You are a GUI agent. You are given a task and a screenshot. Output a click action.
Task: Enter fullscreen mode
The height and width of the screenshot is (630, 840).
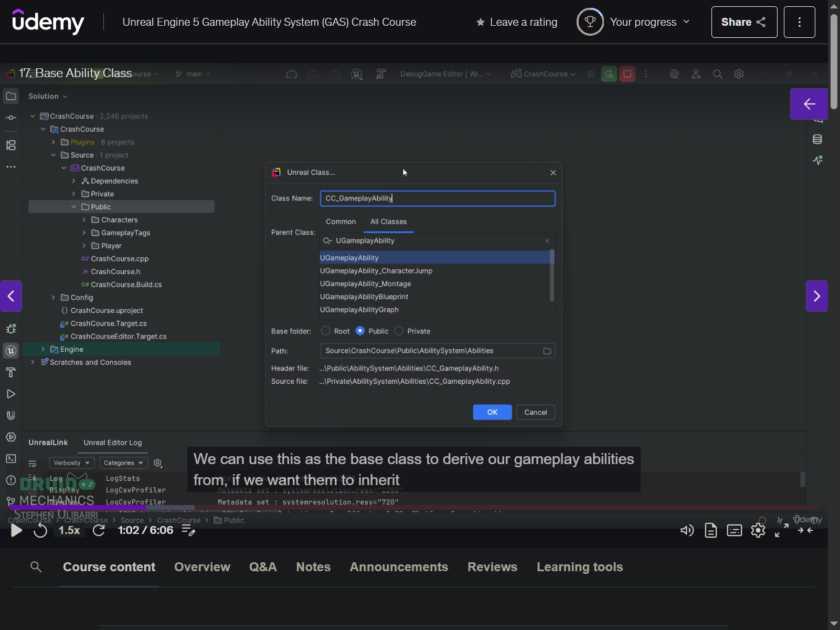tap(782, 530)
